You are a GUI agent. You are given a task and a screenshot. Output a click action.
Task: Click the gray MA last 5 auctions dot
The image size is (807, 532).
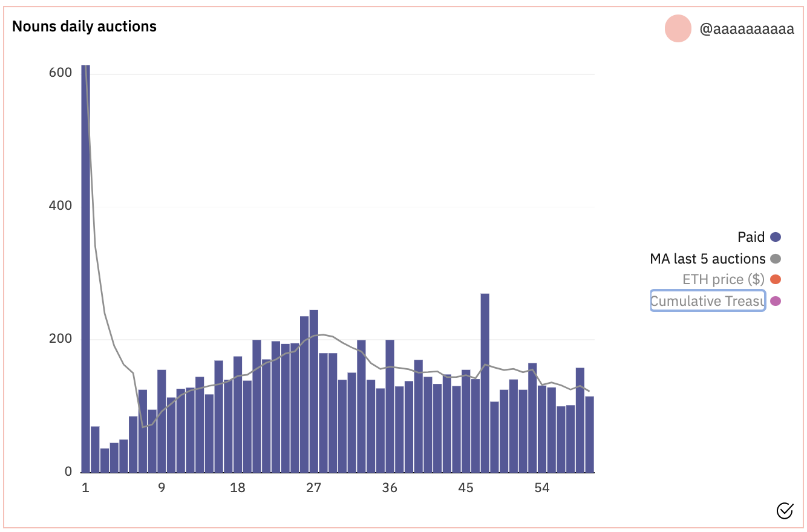tap(776, 259)
